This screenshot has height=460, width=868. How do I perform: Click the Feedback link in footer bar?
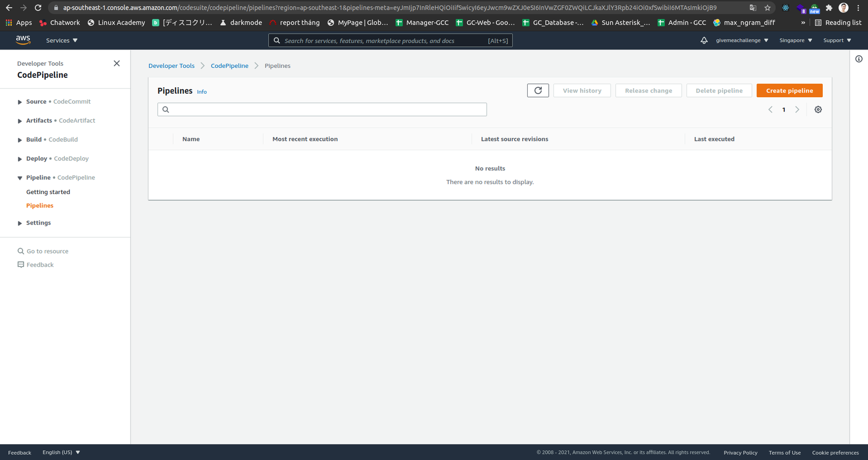[19, 453]
